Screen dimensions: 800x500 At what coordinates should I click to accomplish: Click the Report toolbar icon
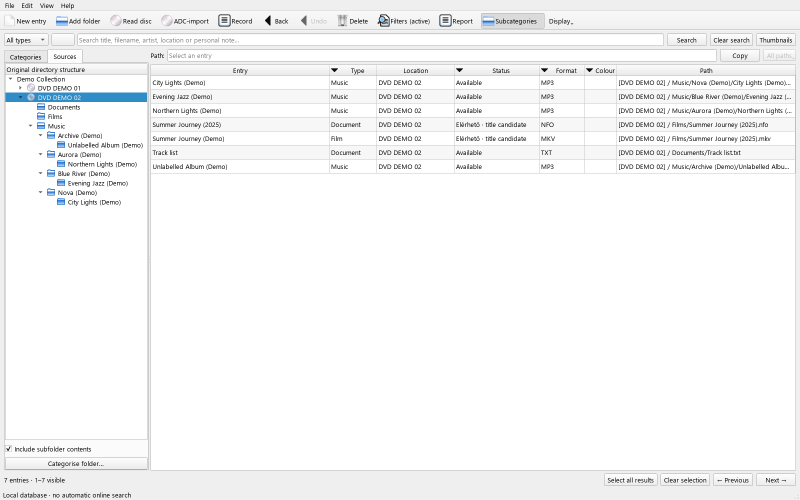(x=445, y=21)
